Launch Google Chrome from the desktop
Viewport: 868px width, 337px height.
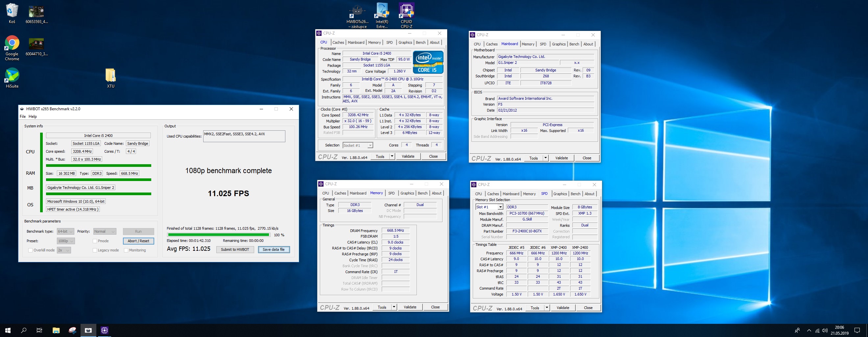[12, 48]
